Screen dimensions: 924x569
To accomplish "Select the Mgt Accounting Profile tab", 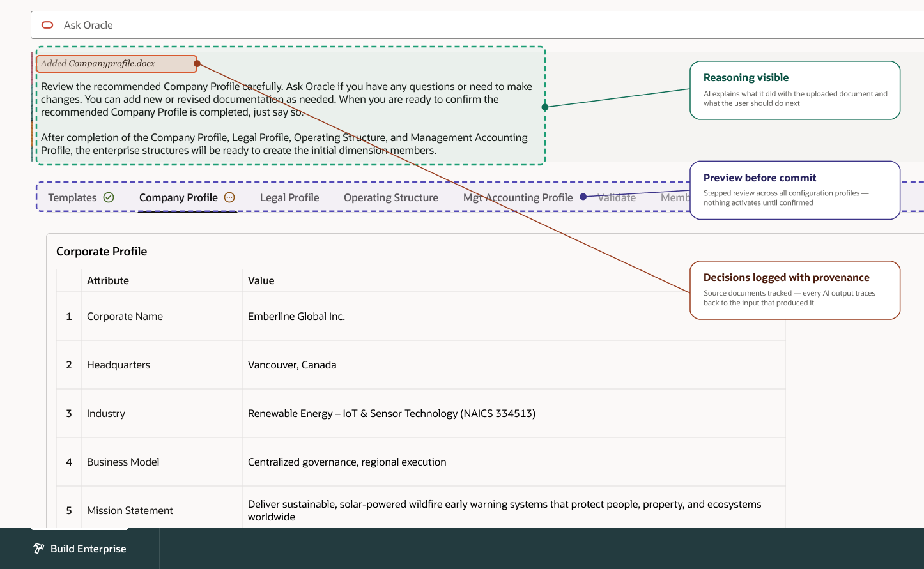I will (x=518, y=197).
